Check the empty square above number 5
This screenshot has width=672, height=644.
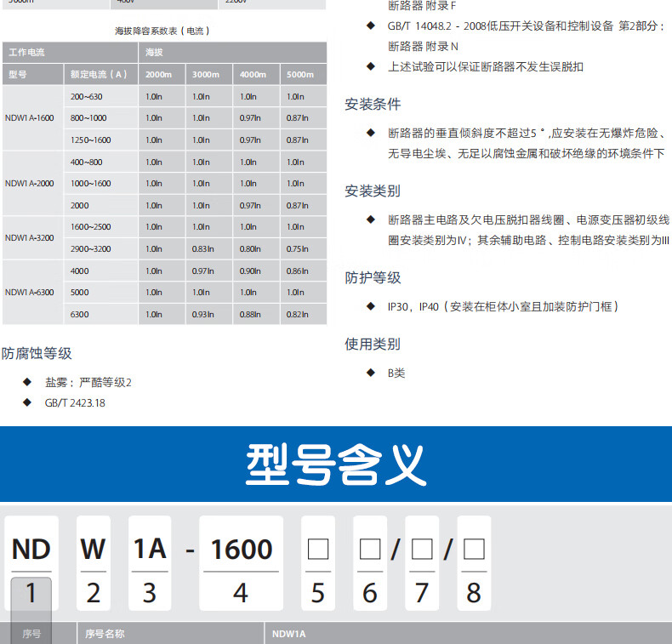(x=317, y=549)
